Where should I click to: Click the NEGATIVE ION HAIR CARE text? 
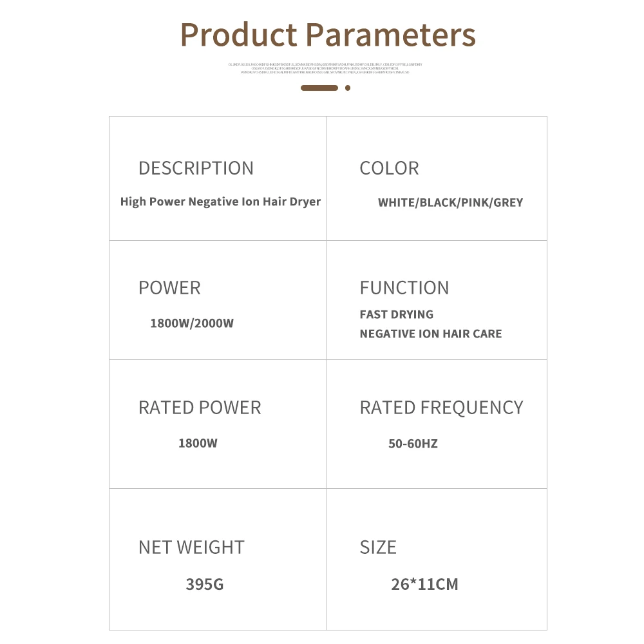[430, 334]
